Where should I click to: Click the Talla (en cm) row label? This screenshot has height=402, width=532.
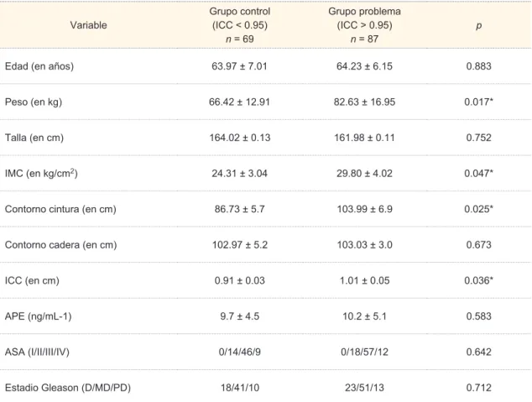pos(34,138)
